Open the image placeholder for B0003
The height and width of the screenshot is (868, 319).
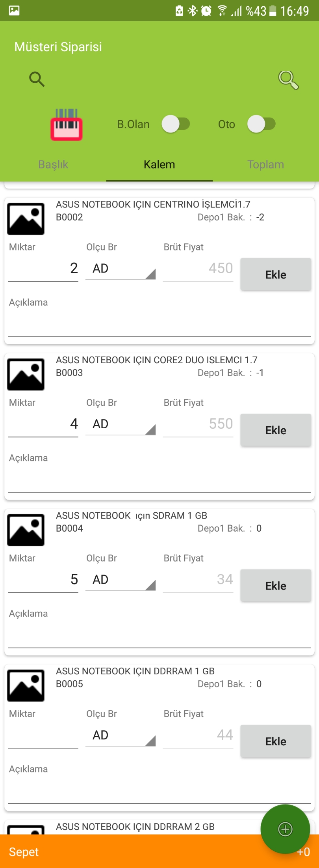26,374
